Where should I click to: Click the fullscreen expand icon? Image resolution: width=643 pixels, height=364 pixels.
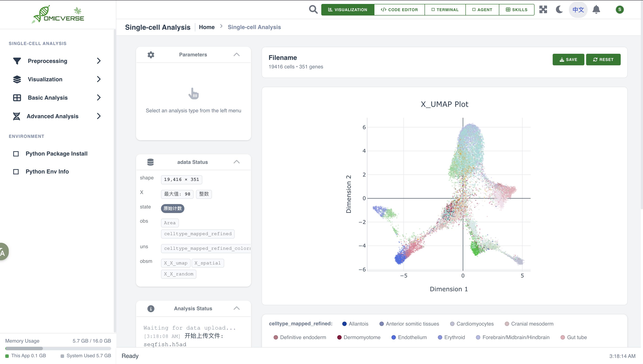pyautogui.click(x=543, y=9)
